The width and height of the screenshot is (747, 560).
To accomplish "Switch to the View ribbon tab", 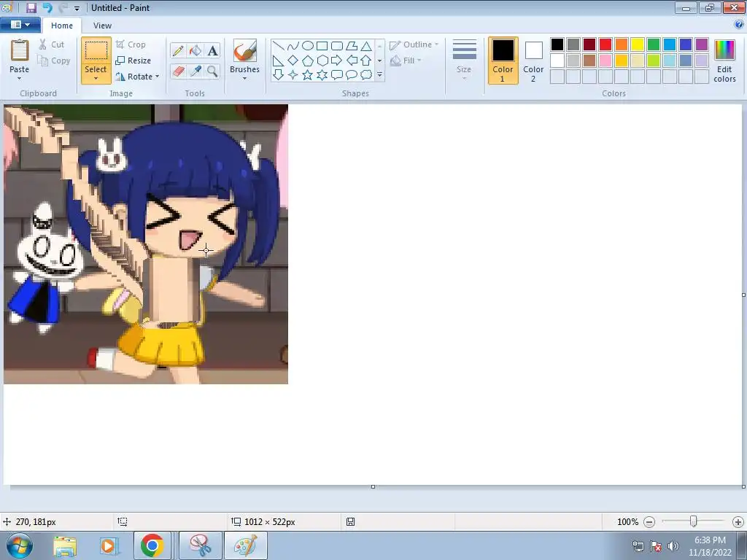I will (x=102, y=26).
